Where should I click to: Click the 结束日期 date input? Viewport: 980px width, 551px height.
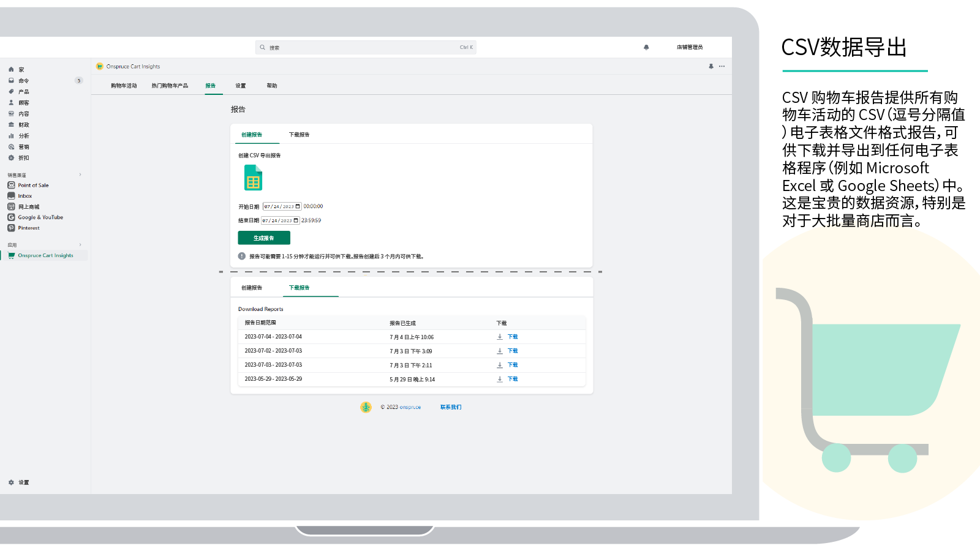click(x=281, y=220)
